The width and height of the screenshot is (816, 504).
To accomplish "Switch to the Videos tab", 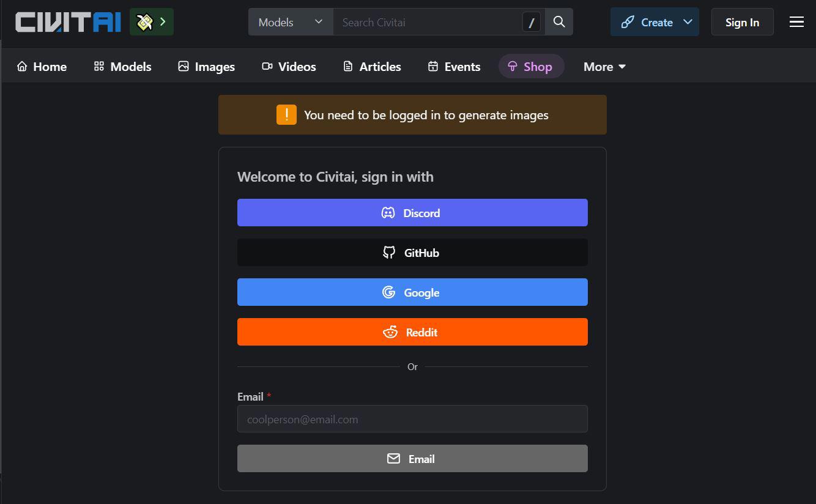I will pyautogui.click(x=289, y=67).
